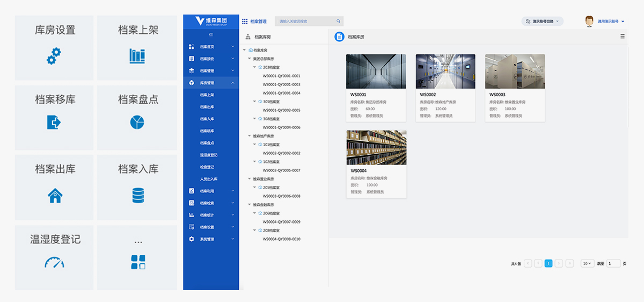Click the home icon beside 203档案室
This screenshot has height=302, width=644.
pyautogui.click(x=261, y=67)
